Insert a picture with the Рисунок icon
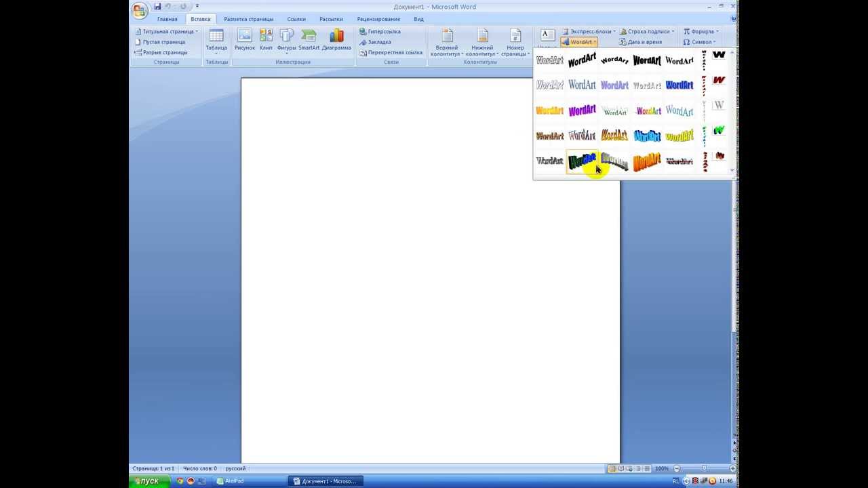 (245, 40)
